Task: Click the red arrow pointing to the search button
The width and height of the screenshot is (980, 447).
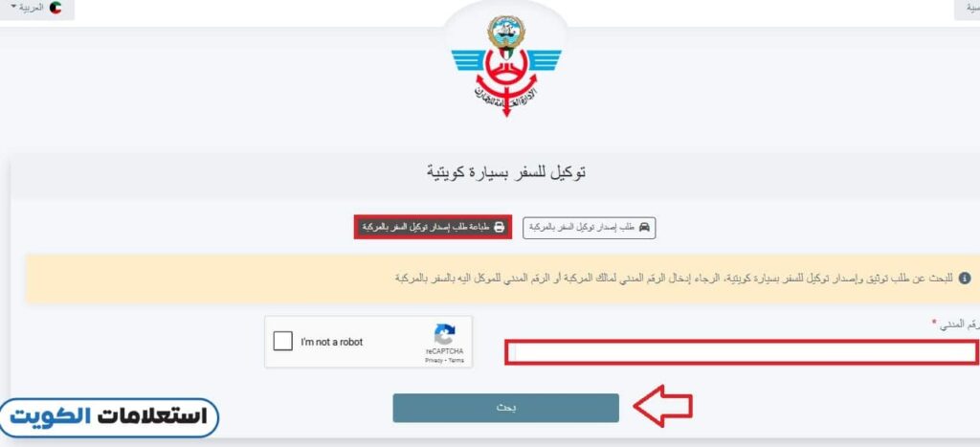Action: [662, 408]
